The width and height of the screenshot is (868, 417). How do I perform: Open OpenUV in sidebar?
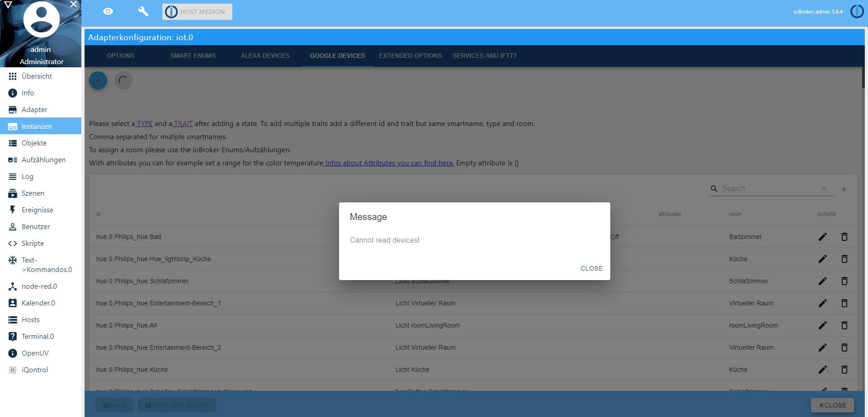pyautogui.click(x=41, y=353)
